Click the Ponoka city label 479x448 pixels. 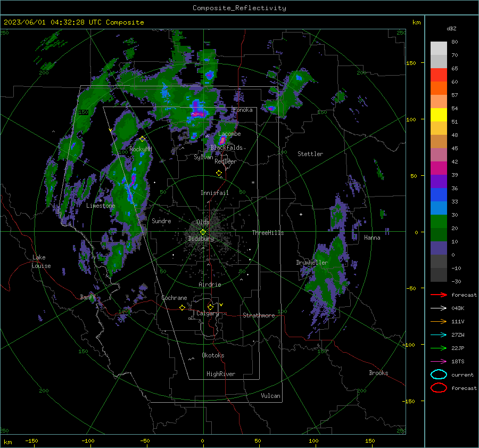coord(243,110)
